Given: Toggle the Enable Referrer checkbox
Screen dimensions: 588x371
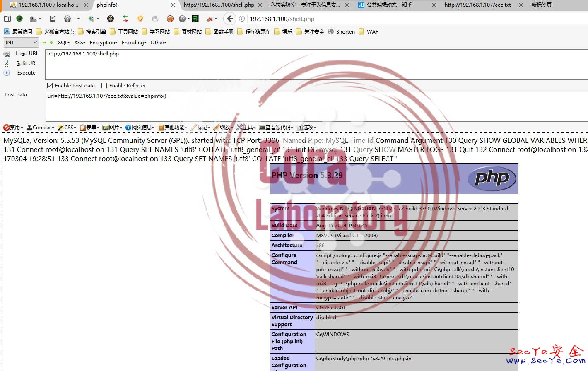Looking at the screenshot, I should [104, 86].
